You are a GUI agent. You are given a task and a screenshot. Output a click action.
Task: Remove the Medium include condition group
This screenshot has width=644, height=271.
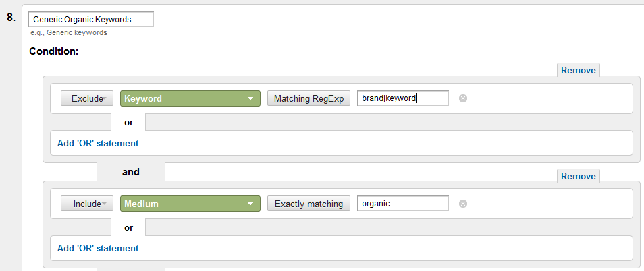pos(579,177)
